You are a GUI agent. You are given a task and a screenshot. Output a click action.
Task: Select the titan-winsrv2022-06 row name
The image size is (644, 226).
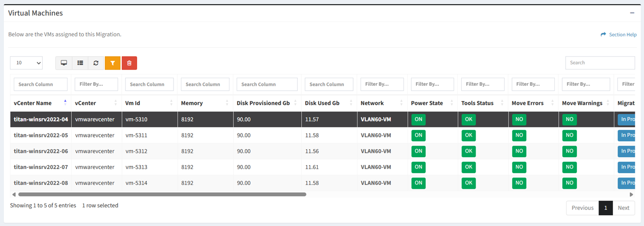(41, 151)
